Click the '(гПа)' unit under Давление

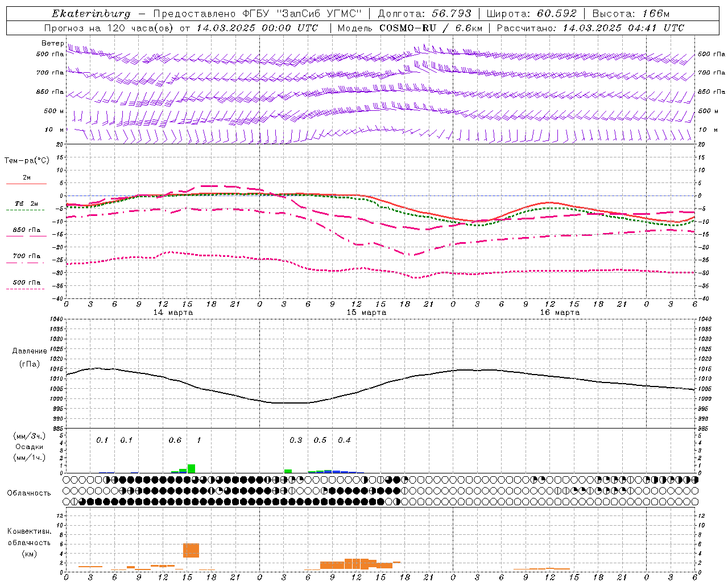click(30, 364)
